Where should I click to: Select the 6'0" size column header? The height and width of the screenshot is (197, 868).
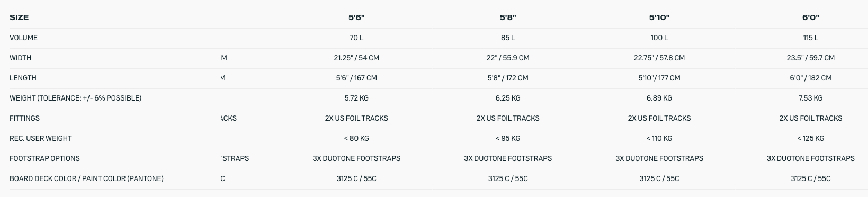tap(811, 17)
